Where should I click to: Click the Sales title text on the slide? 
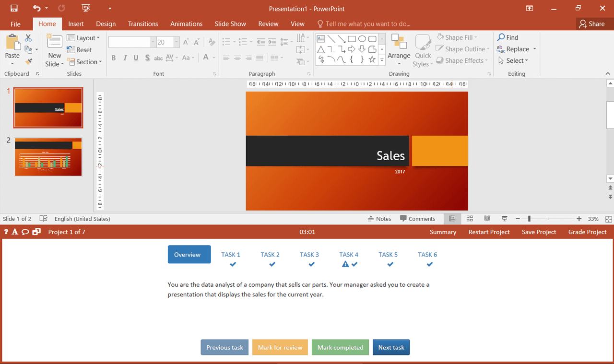point(390,156)
